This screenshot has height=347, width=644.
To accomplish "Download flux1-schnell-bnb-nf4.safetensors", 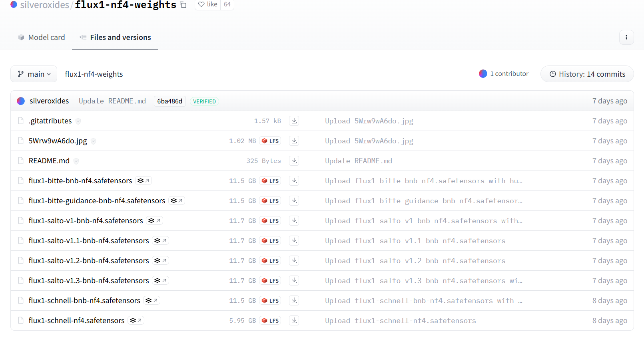I will pyautogui.click(x=294, y=301).
